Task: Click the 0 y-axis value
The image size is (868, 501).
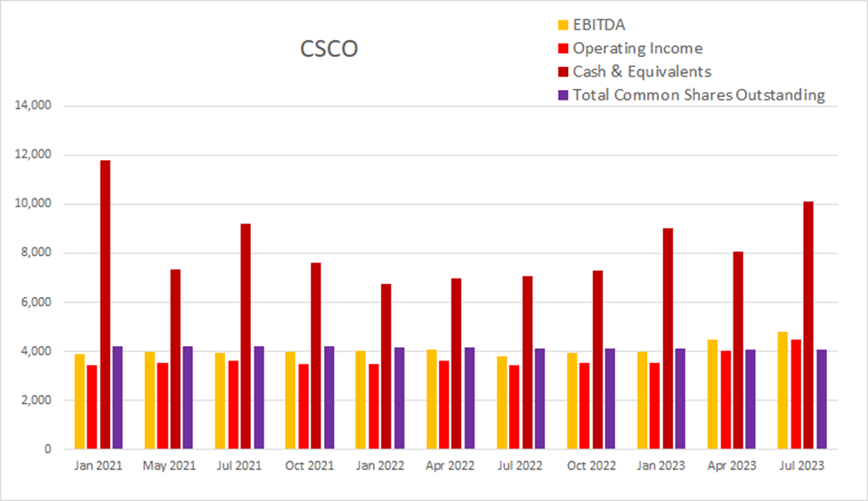Action: (x=48, y=449)
